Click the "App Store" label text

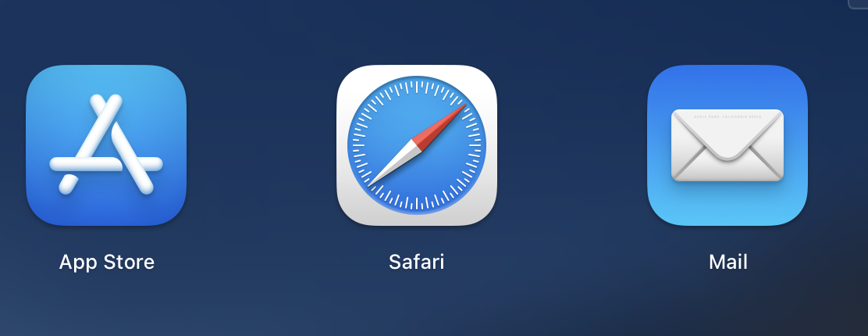tap(107, 262)
